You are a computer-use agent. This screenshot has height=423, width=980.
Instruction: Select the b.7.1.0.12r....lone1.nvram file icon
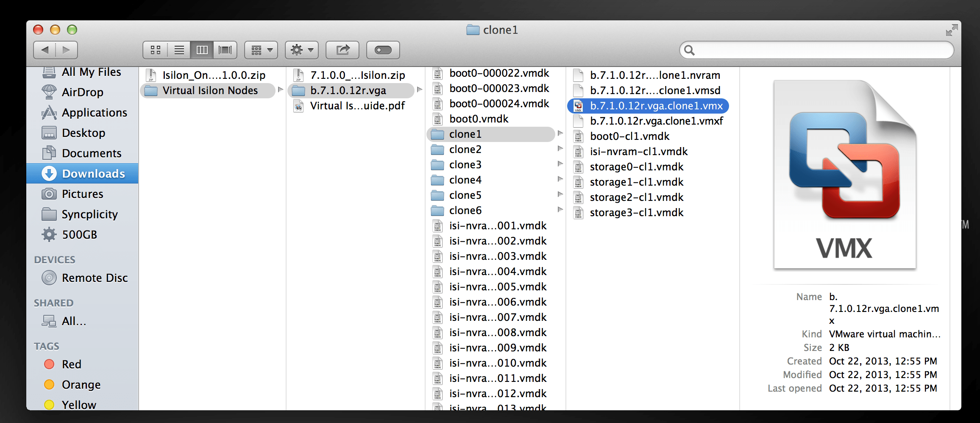[x=578, y=75]
